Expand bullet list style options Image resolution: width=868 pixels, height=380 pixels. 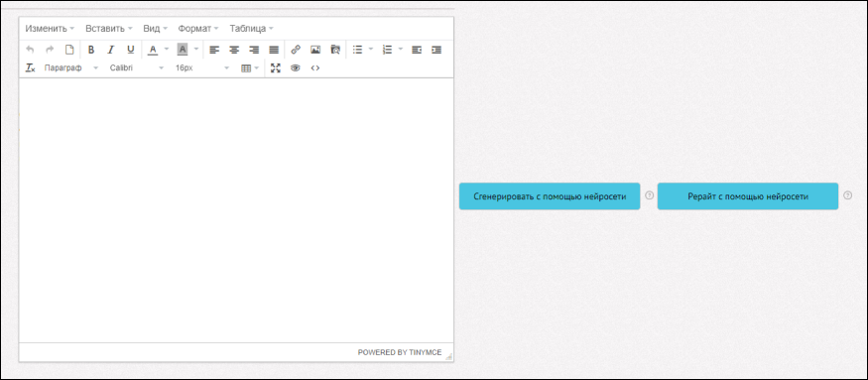click(x=371, y=50)
